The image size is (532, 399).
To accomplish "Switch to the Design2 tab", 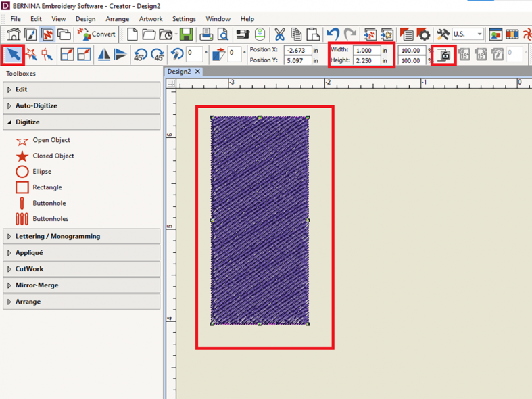I will (179, 71).
